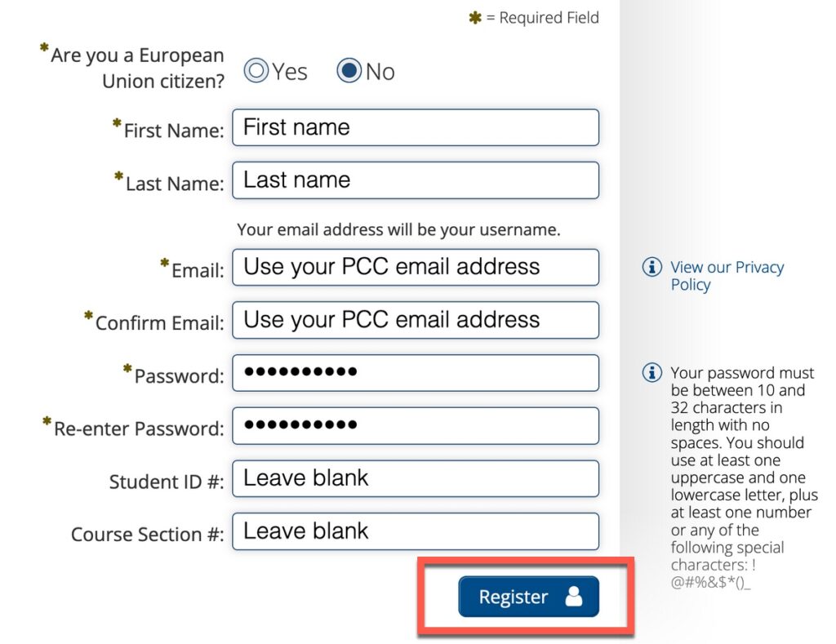Image resolution: width=836 pixels, height=644 pixels.
Task: Click the First Name input field
Action: point(415,127)
